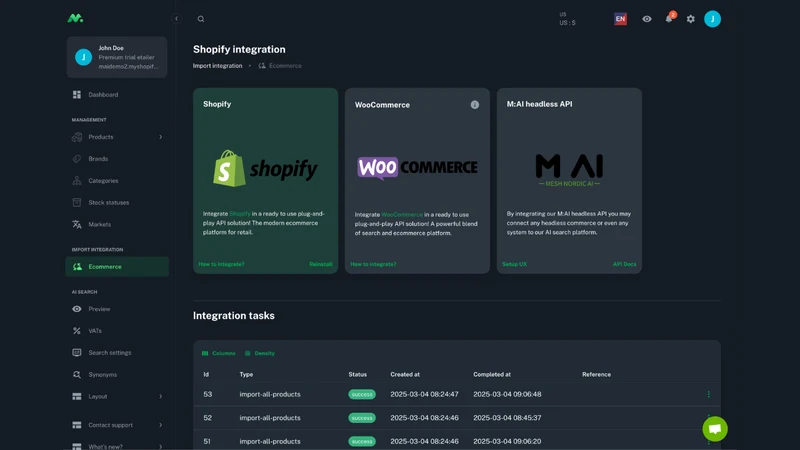The image size is (800, 450).
Task: Select the Ecommerce sidebar item
Action: (x=117, y=267)
